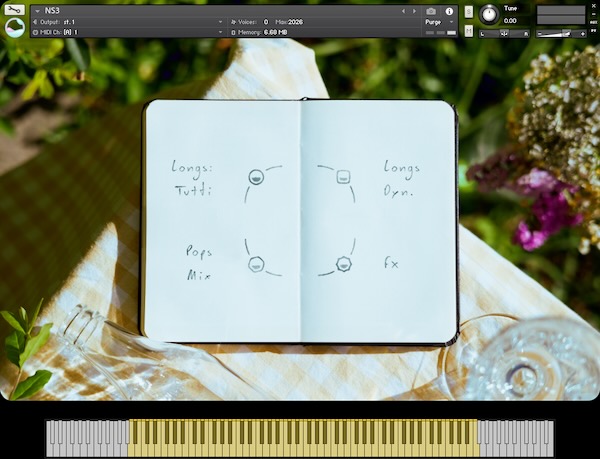Click the Longs: Tutti handwritten label
Screen dimensions: 600x459
[192, 179]
